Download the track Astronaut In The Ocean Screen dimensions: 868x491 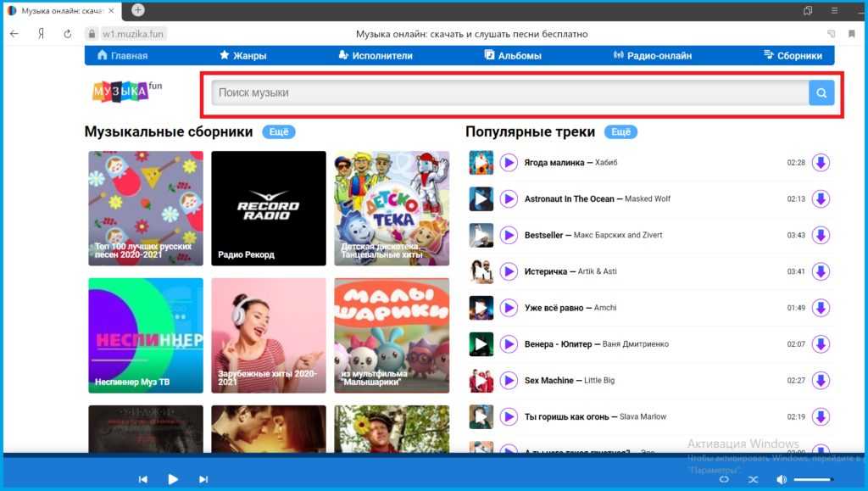click(820, 198)
